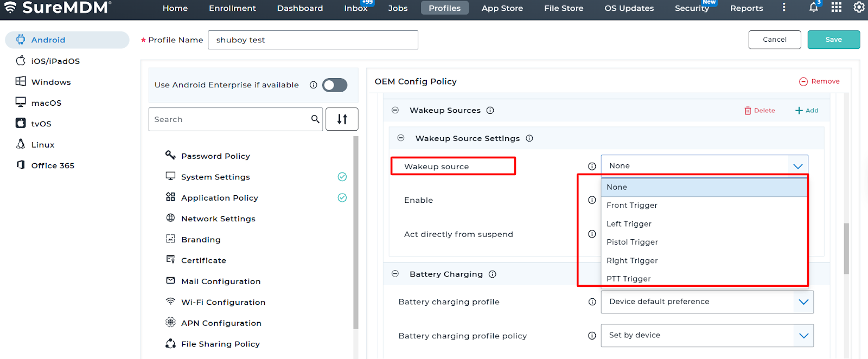Go to the Jobs tab
868x359 pixels.
(x=398, y=8)
